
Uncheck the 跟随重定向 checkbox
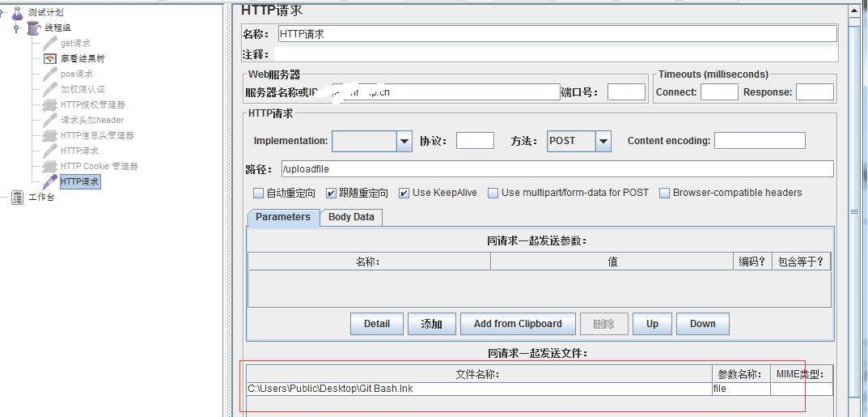pos(331,193)
